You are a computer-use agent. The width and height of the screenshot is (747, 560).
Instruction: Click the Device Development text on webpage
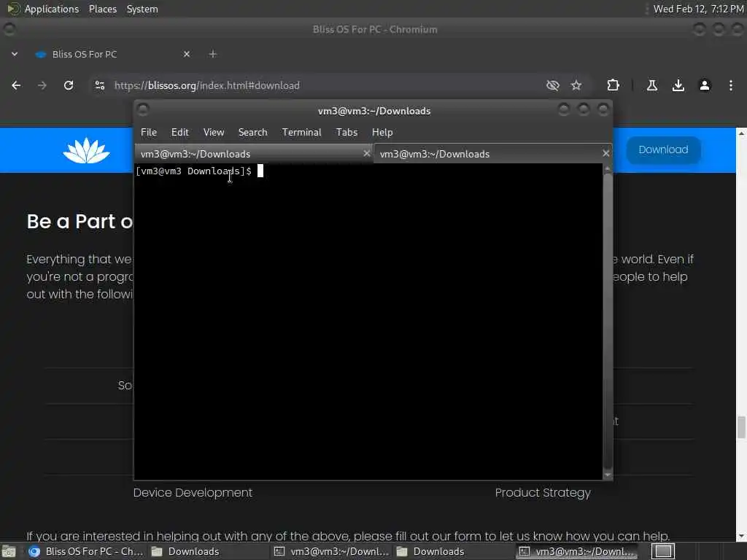pyautogui.click(x=193, y=492)
